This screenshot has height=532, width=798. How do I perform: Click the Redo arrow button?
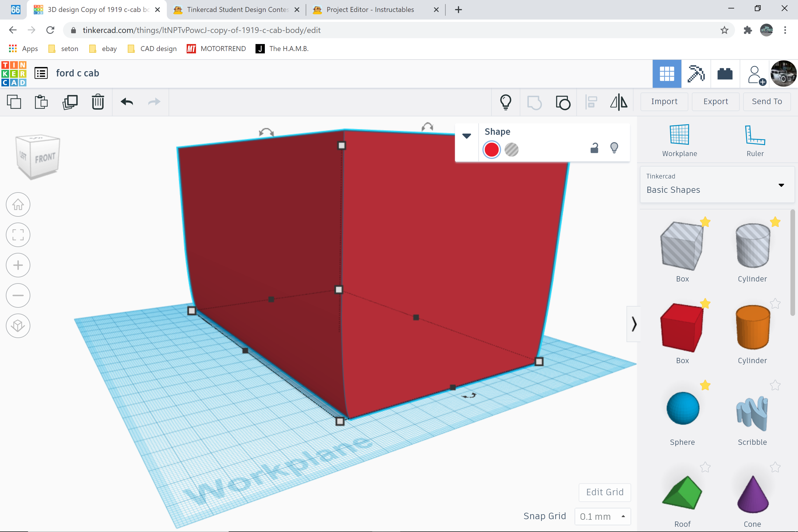point(154,102)
